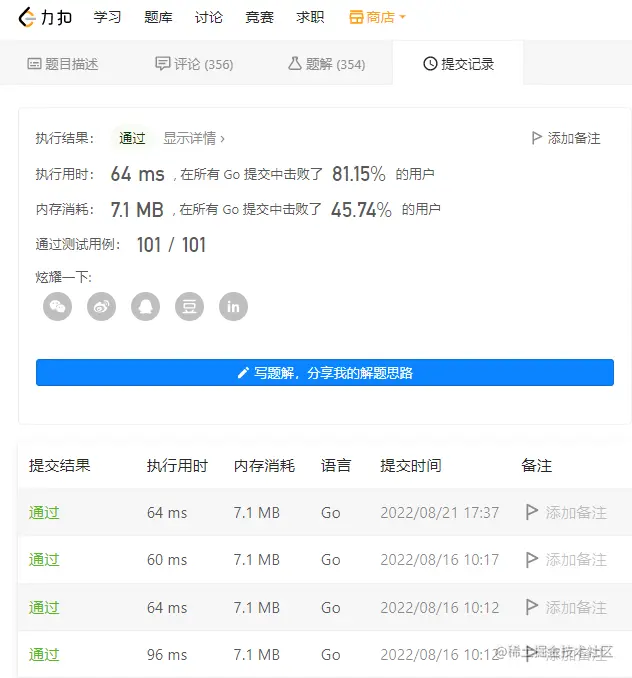Click the 通过 status badge in result card

132,138
